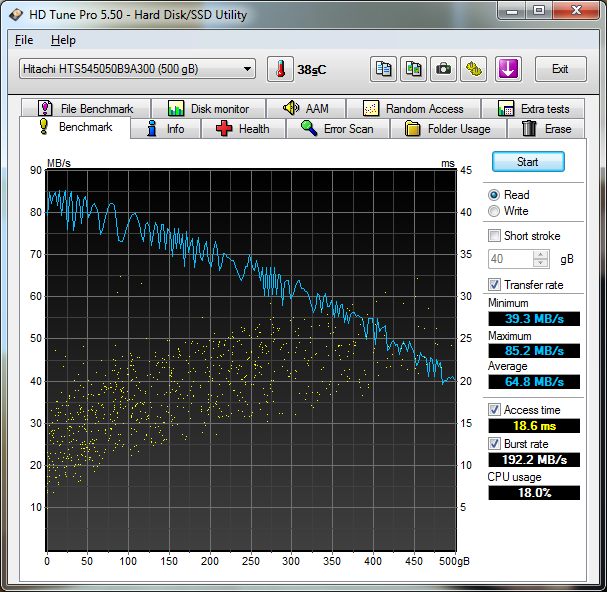Select the Write radio button
607x592 pixels.
click(x=494, y=211)
